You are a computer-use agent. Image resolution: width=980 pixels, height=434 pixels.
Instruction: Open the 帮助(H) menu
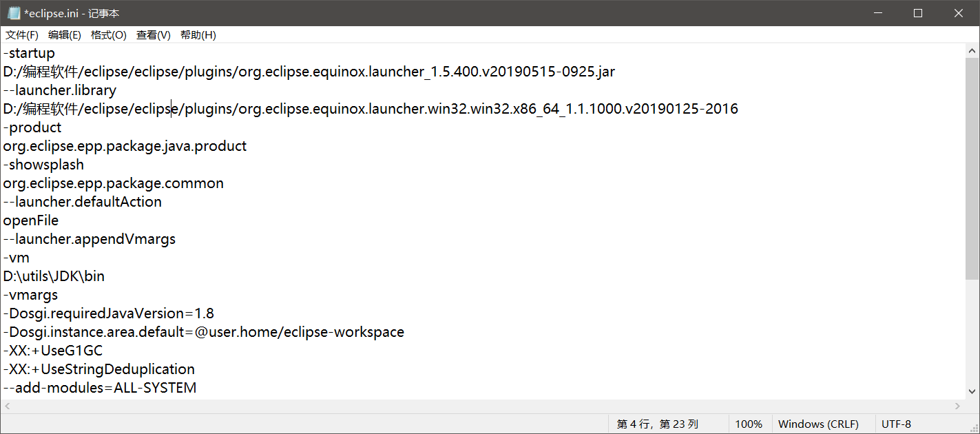point(198,34)
